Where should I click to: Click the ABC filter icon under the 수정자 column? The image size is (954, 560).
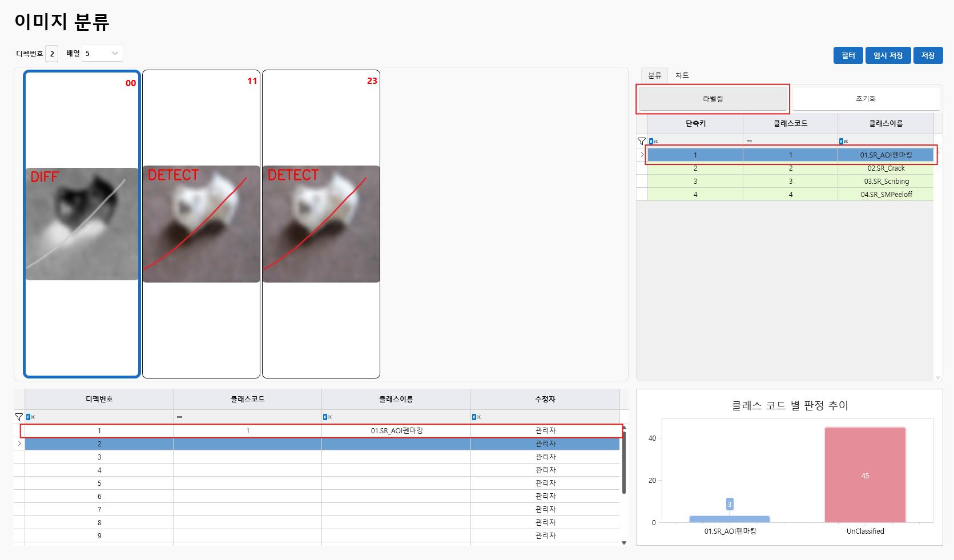click(x=476, y=417)
